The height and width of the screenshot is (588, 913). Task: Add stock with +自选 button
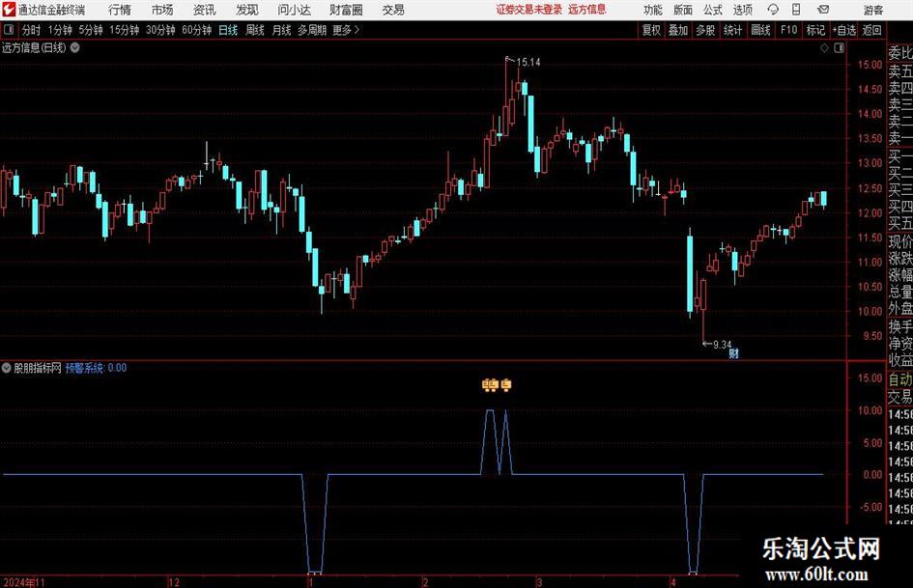(x=844, y=30)
